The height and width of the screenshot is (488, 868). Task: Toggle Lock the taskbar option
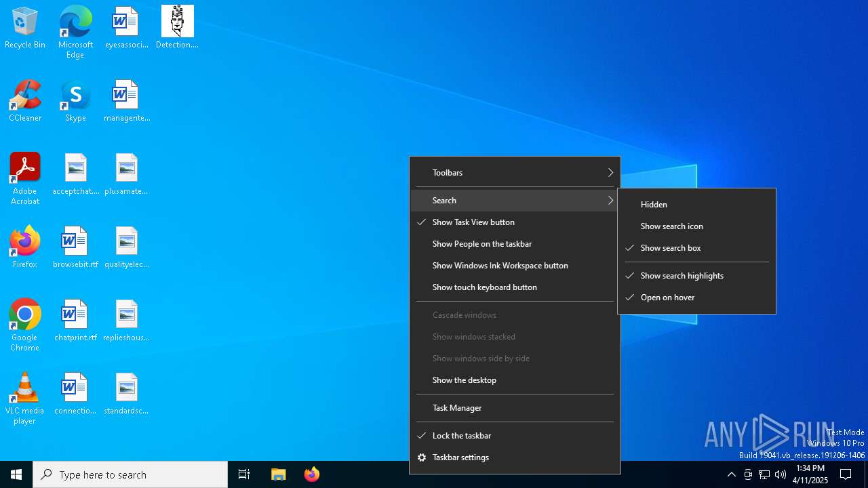[x=515, y=436]
